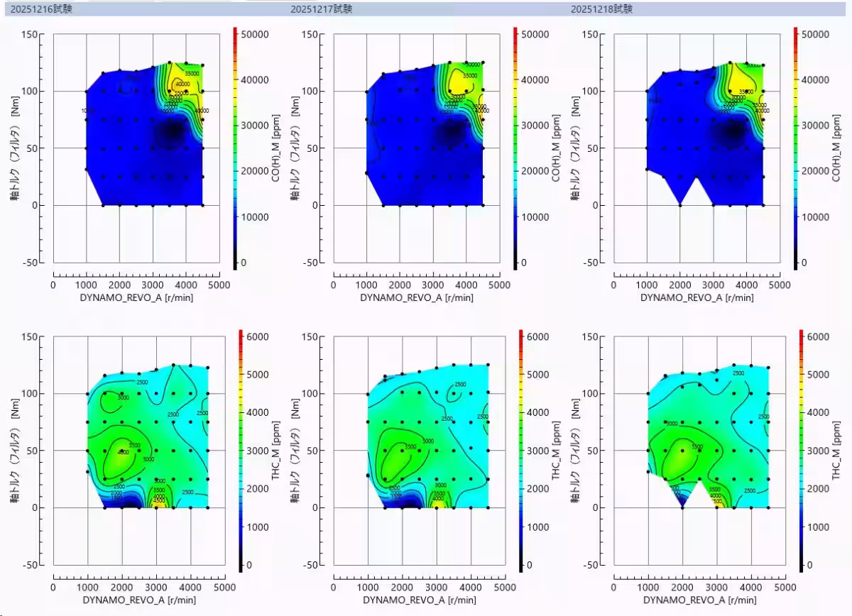Click the THC_M color bar of 20251217 plot
852x616 pixels.
(519, 451)
